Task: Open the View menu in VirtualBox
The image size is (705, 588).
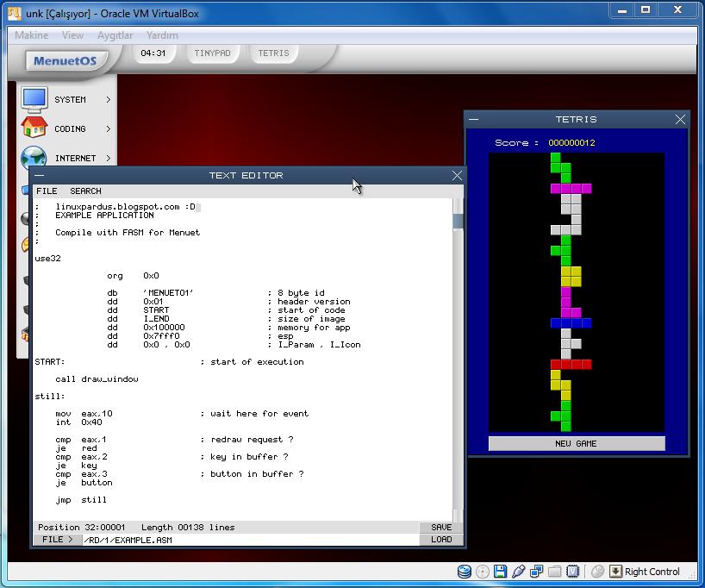Action: click(x=72, y=35)
